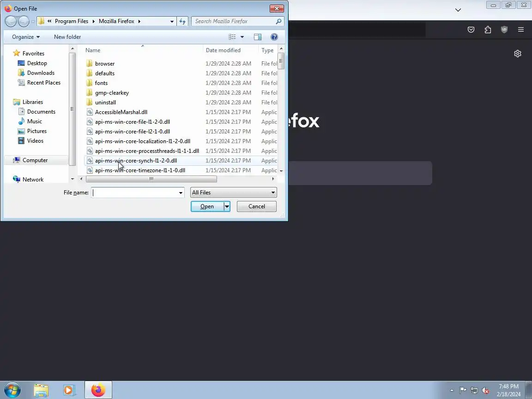Select api-ms-win-core-file-l1-2-0.dll
The image size is (532, 399).
point(133,121)
